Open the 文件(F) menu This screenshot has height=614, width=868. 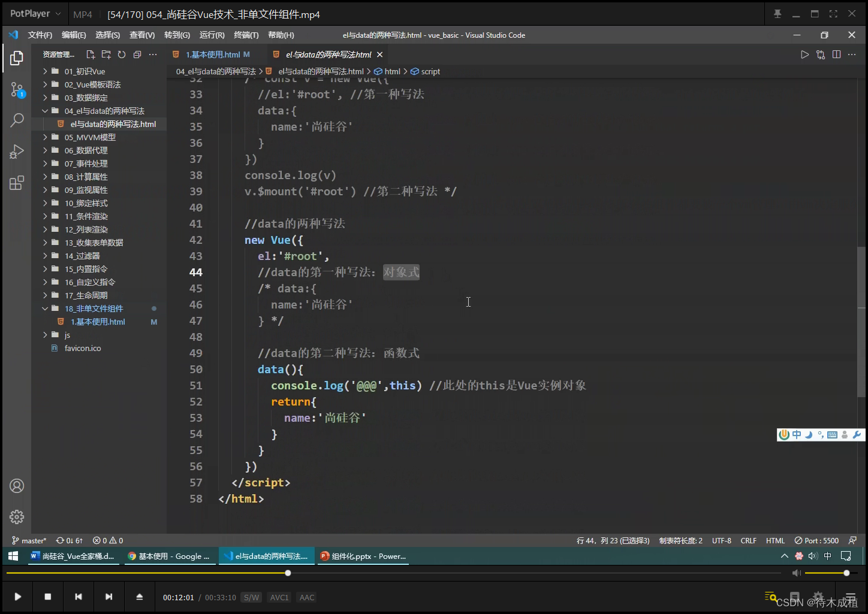coord(40,35)
